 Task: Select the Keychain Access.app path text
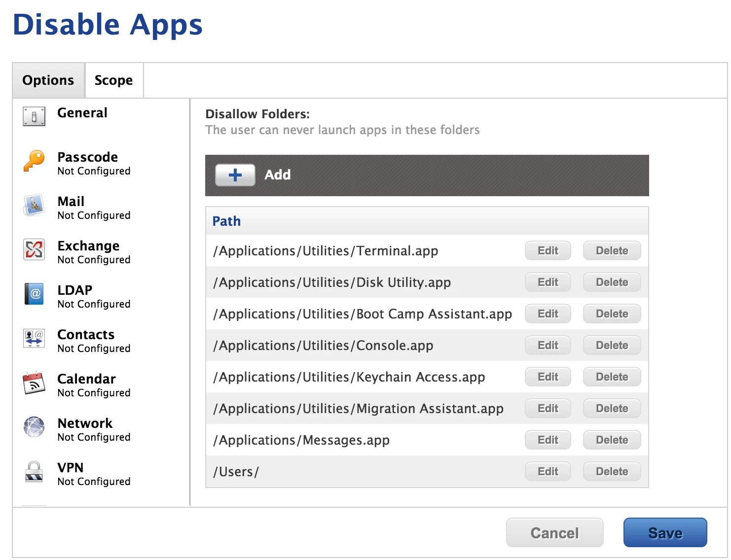(x=349, y=377)
